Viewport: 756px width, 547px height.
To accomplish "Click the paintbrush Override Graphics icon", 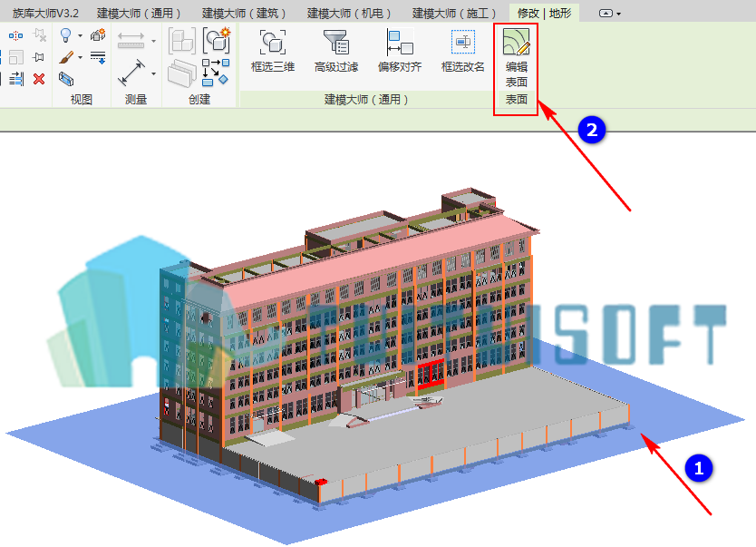I will [66, 58].
